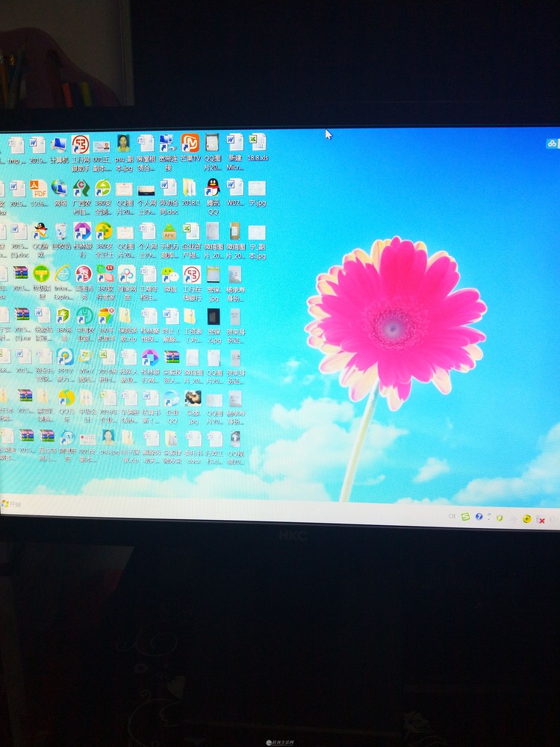Open 腾讯QQ penguin shortcut

pos(213,196)
